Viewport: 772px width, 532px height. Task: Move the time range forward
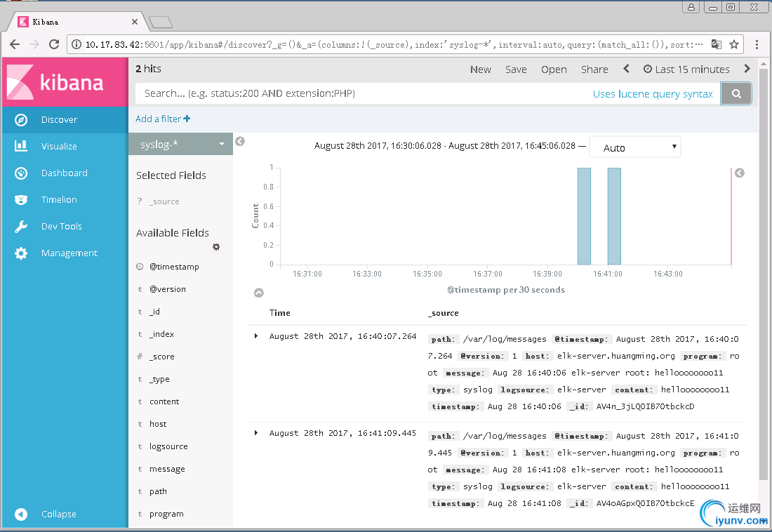point(747,69)
